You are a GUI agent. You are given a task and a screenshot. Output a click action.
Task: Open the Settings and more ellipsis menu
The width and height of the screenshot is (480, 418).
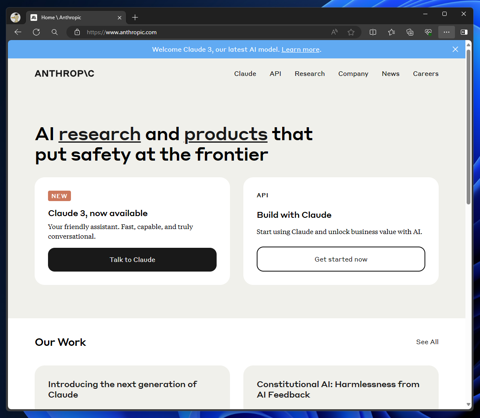coord(446,32)
